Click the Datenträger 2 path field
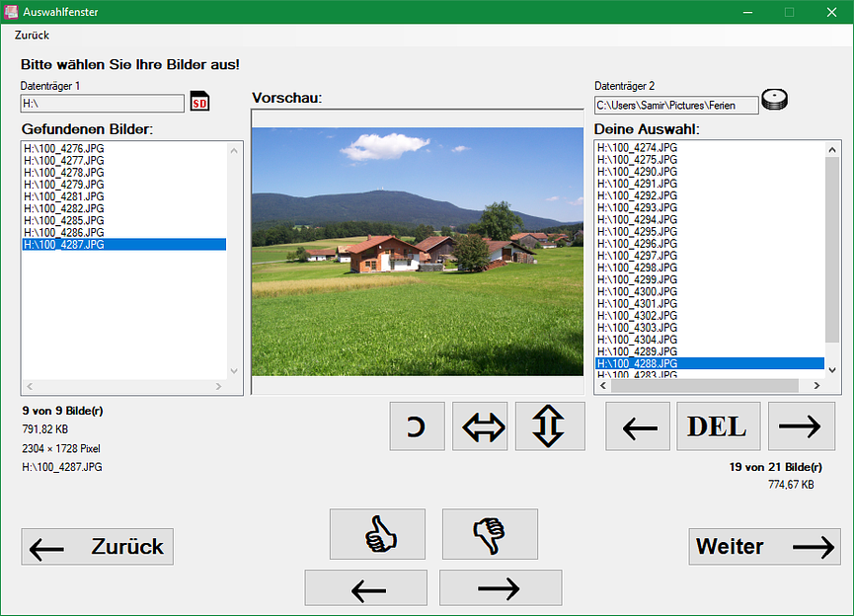The height and width of the screenshot is (616, 854). click(676, 105)
